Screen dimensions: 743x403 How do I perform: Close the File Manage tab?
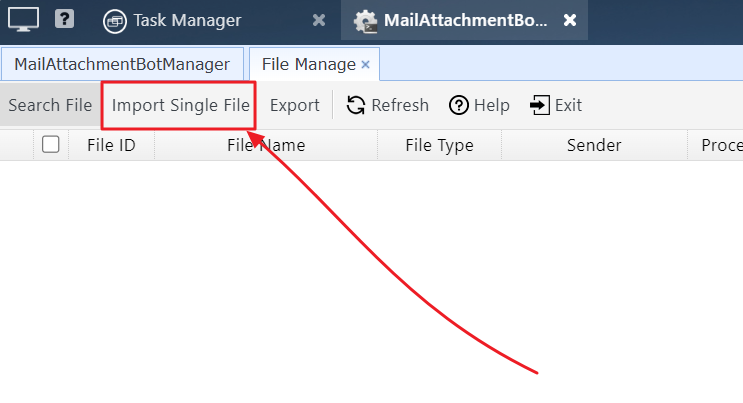pos(365,64)
